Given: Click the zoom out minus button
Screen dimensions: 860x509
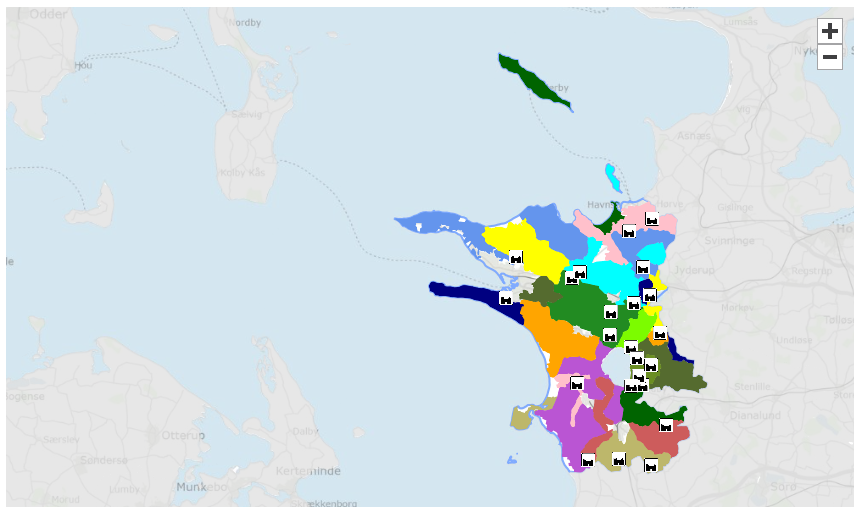Looking at the screenshot, I should 829,57.
